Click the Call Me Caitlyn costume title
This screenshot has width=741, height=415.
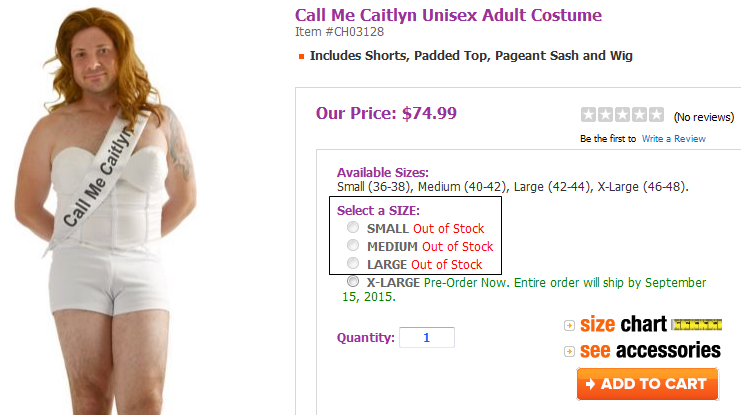coord(448,15)
